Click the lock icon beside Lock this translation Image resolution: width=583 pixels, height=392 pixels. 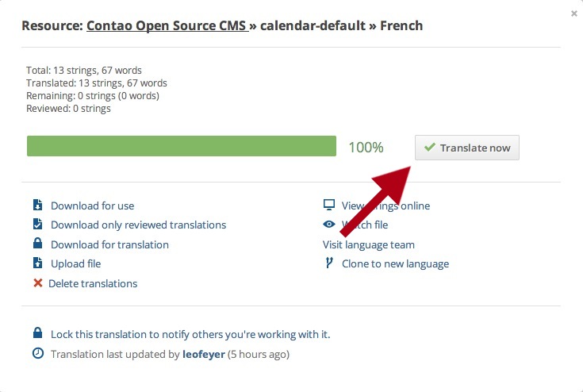click(x=37, y=332)
